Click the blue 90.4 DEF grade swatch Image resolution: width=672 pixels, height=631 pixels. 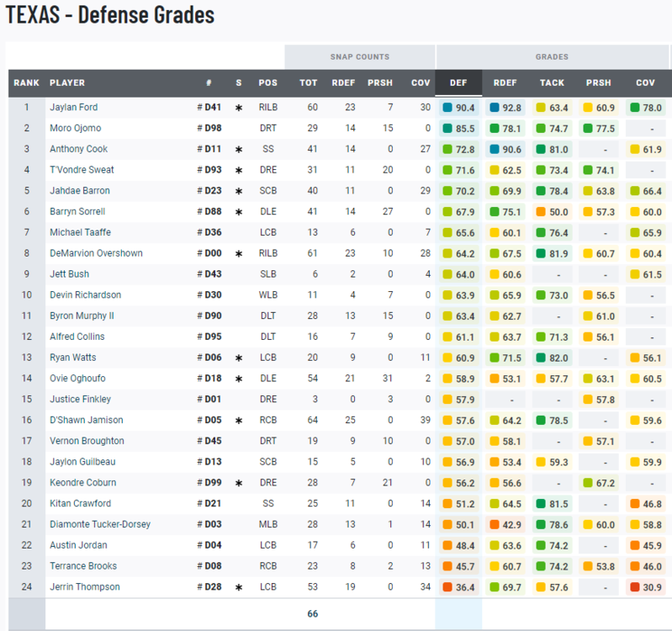coord(447,108)
